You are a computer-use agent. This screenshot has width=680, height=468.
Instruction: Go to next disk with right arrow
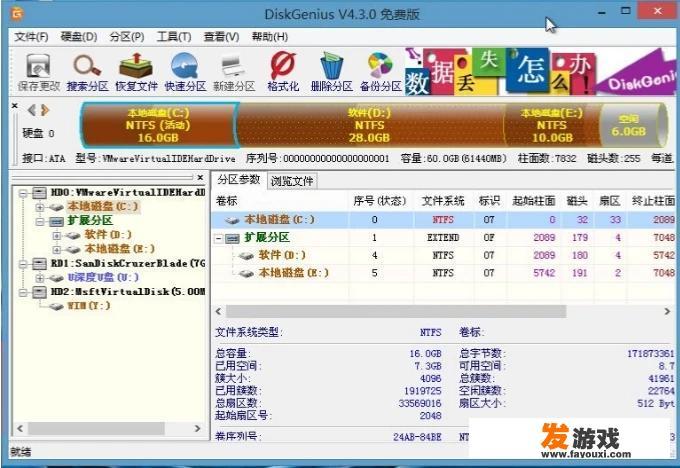pos(45,110)
